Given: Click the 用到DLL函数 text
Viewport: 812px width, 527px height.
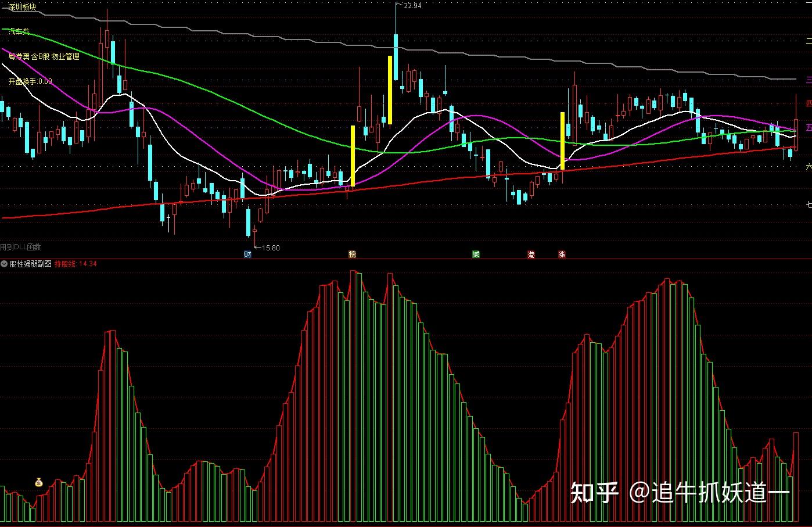Looking at the screenshot, I should (x=20, y=247).
